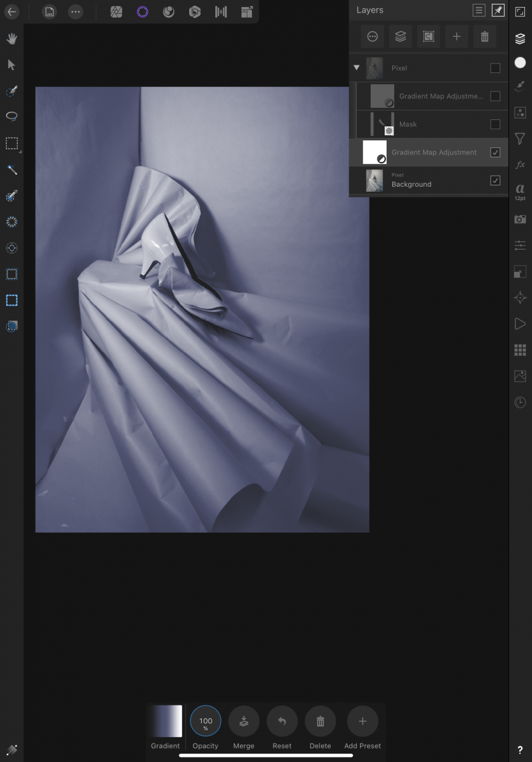
Task: Click the trash icon in Layers panel
Action: [x=484, y=37]
